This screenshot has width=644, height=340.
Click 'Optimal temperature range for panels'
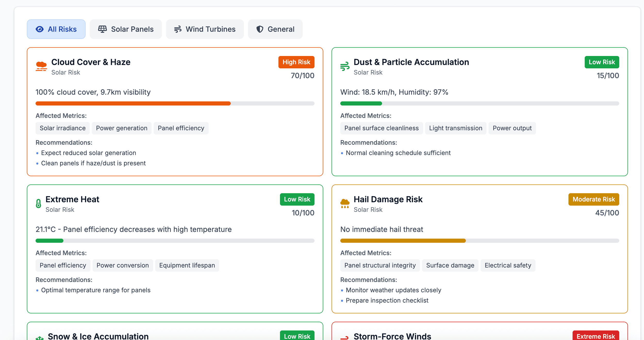(x=96, y=290)
